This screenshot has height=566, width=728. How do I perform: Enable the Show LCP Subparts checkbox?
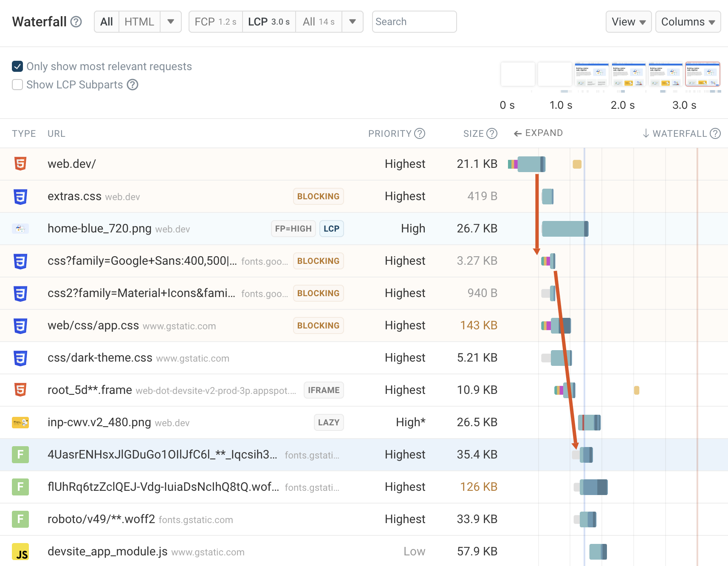[17, 85]
